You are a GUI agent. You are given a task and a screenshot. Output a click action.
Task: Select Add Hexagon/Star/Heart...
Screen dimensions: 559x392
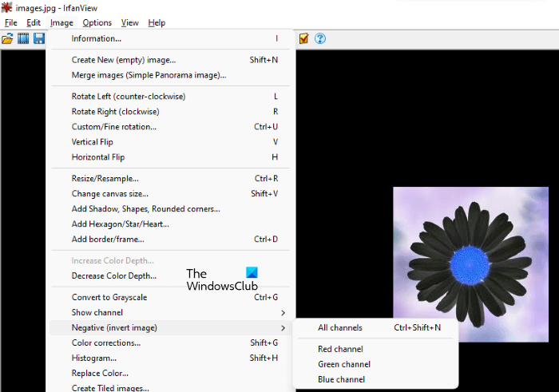tap(170, 224)
